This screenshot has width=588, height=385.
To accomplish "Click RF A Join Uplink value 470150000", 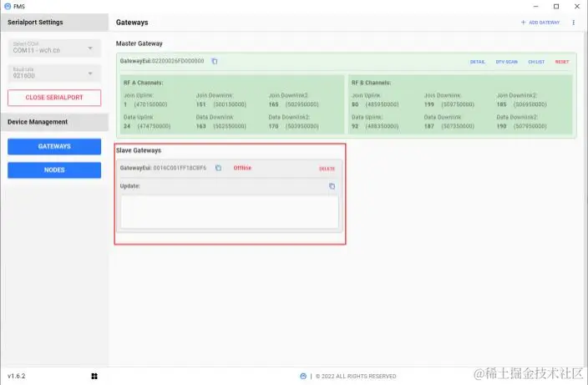I will click(150, 104).
